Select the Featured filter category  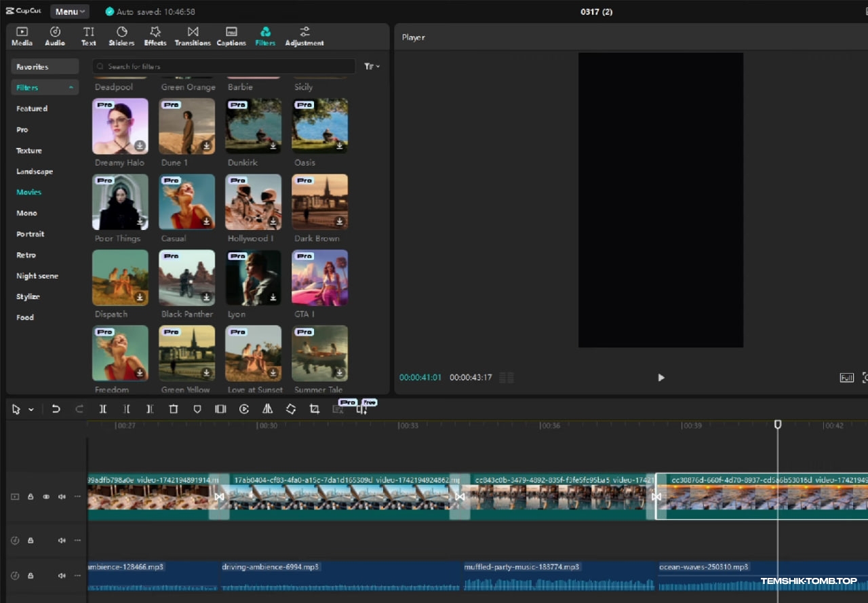pos(32,109)
